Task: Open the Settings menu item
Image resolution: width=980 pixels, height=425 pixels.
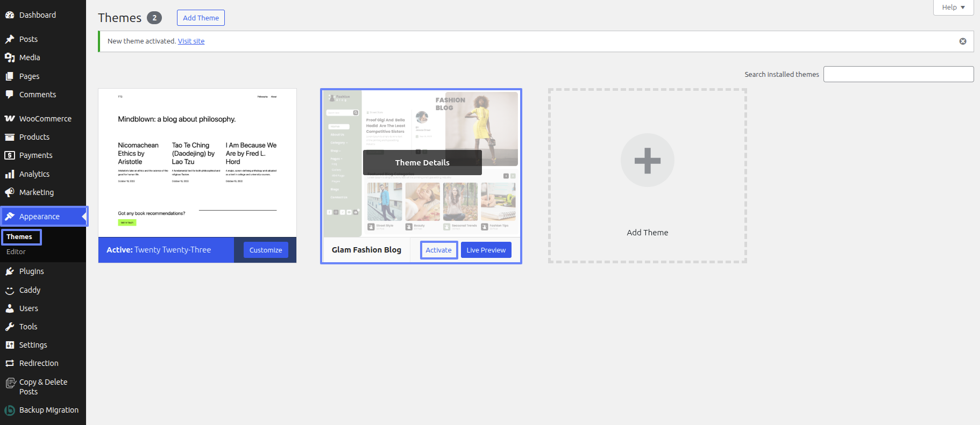Action: (x=33, y=345)
